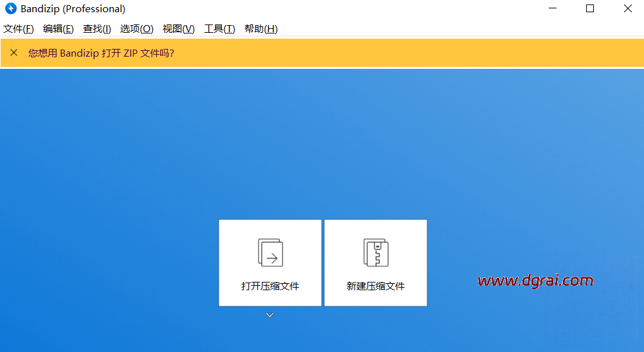
Task: Open the 视图(V) menu
Action: coord(179,29)
